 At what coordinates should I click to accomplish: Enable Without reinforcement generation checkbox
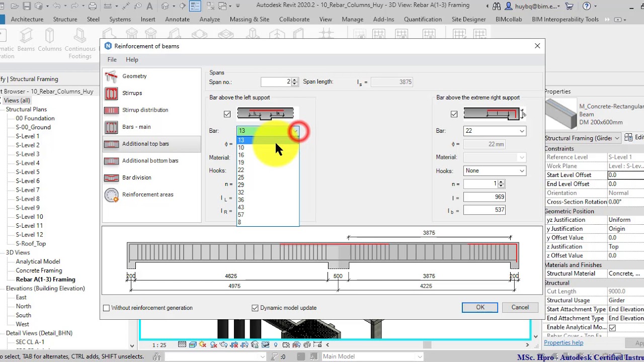click(106, 308)
